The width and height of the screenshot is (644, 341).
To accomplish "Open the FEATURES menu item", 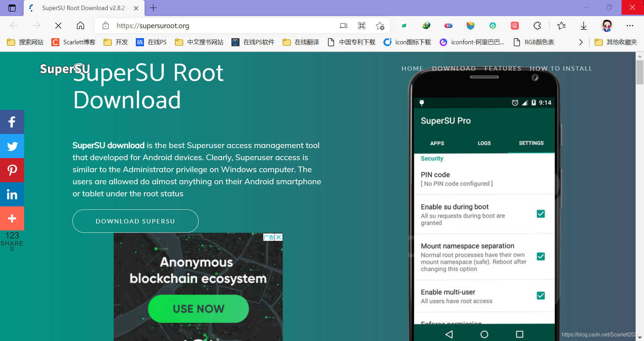I will point(503,68).
